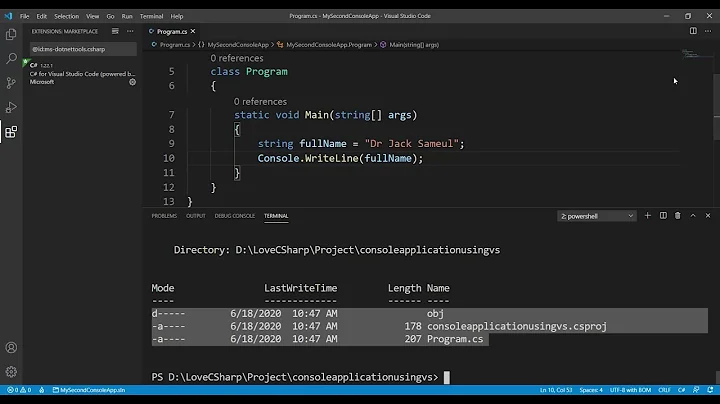Click the "Dr Jack Sameul" string literal
Screen dimensions: 720x404
pos(411,144)
